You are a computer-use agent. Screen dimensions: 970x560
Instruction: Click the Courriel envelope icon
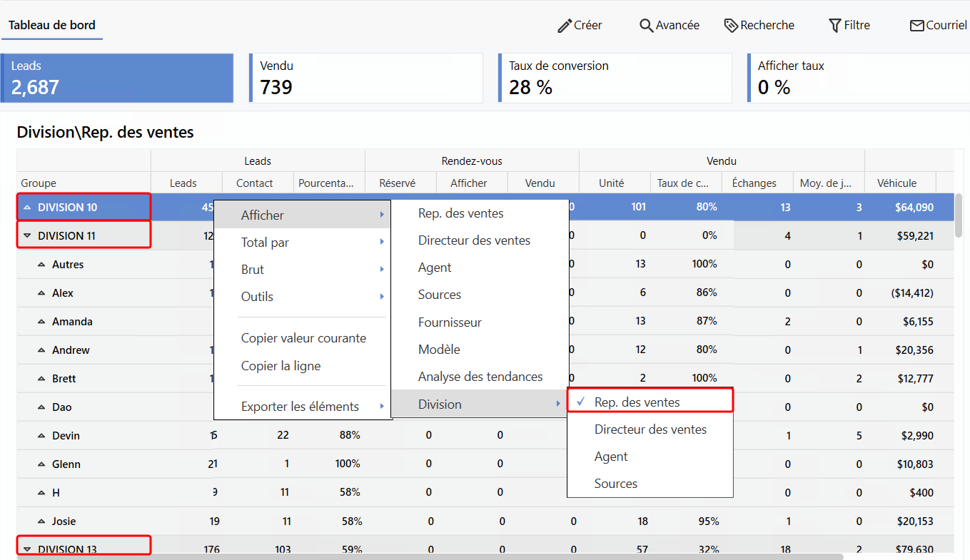click(x=916, y=26)
